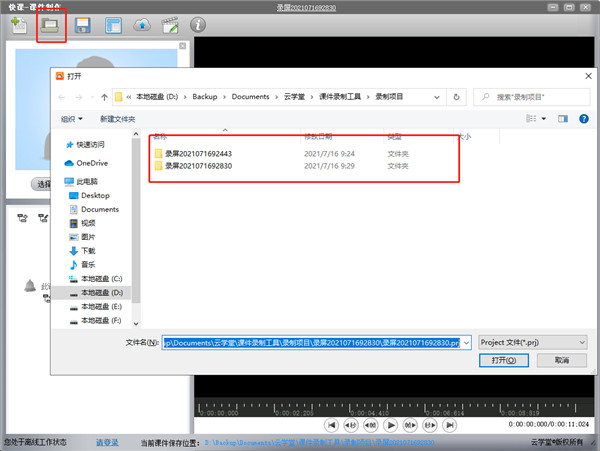Click Backup in address breadcrumb
Screen dimensions: 600x451
pos(205,97)
